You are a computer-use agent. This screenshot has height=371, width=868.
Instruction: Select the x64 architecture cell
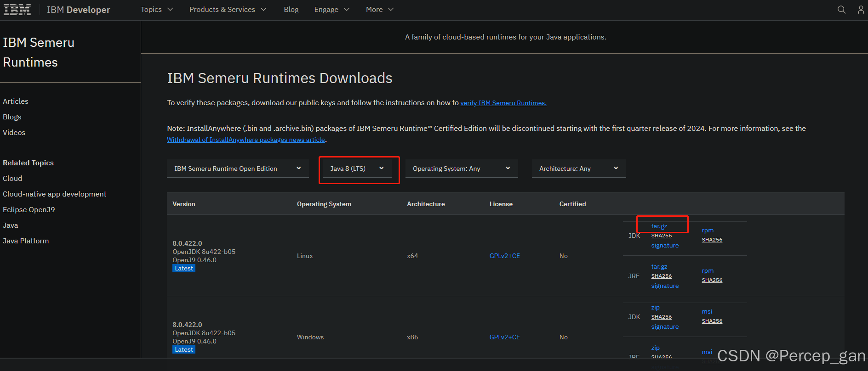(412, 256)
